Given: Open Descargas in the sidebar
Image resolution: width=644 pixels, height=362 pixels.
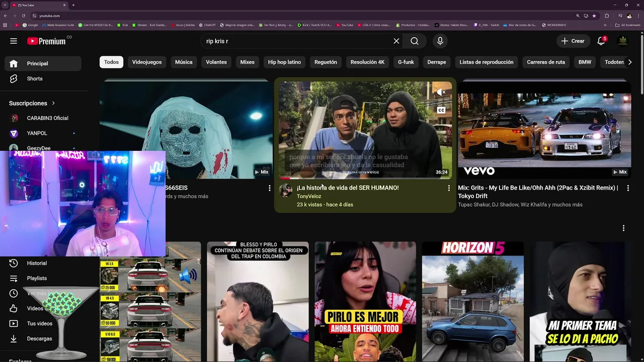Looking at the screenshot, I should (43, 339).
